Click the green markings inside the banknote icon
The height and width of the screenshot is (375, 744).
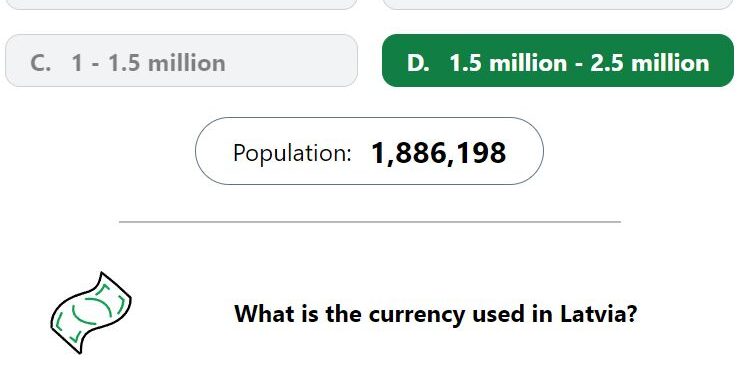(x=91, y=311)
